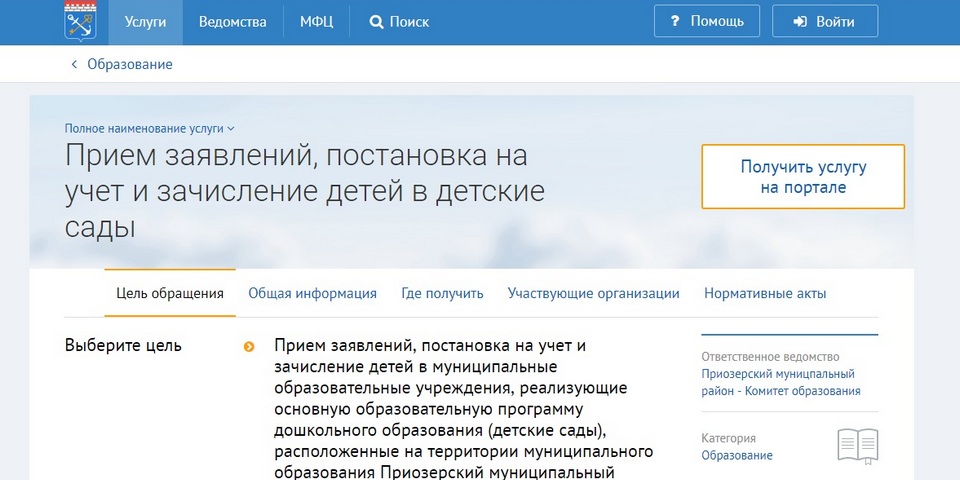
Task: Select the Цель обращения tab
Action: [170, 293]
